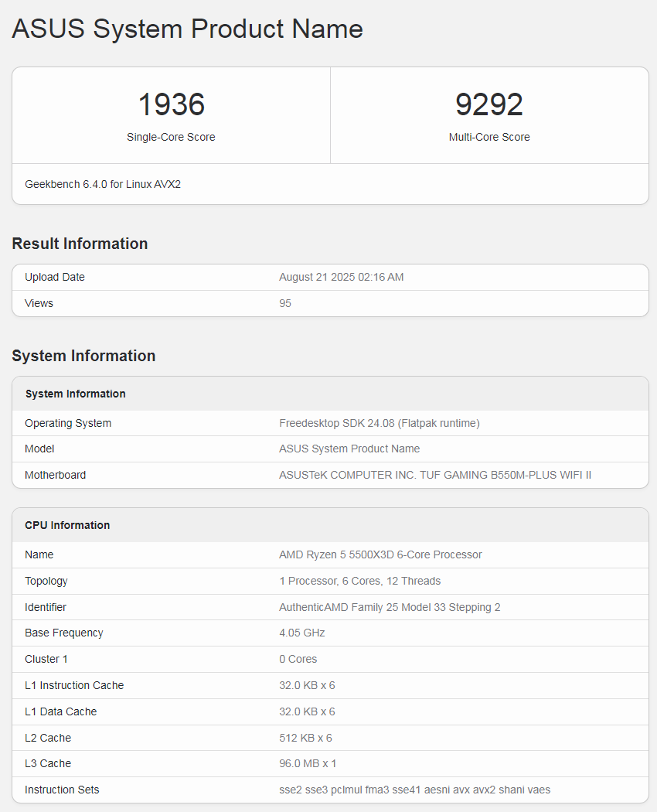Select the Model value ASUS System Product Name
The height and width of the screenshot is (812, 657).
pyautogui.click(x=349, y=449)
